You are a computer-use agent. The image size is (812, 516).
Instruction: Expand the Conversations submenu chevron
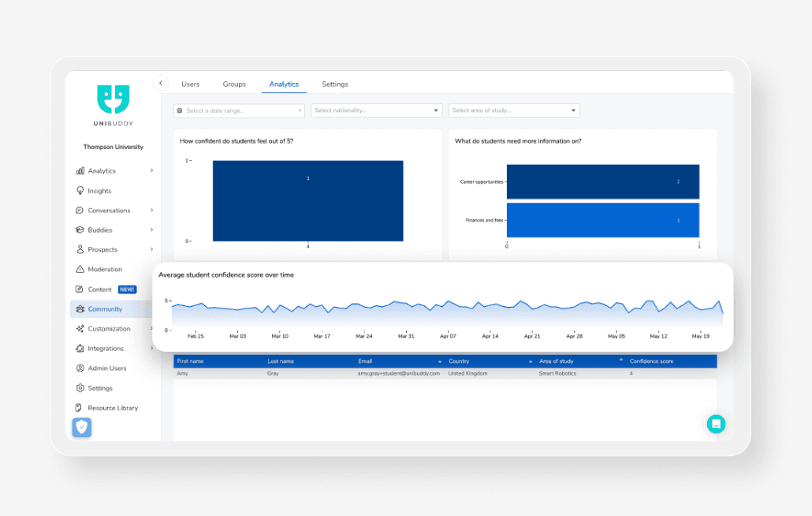151,211
